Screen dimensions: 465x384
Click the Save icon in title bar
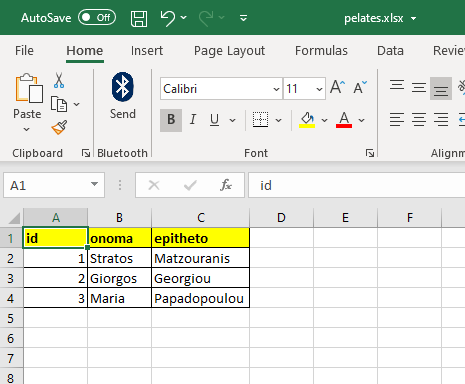point(139,18)
